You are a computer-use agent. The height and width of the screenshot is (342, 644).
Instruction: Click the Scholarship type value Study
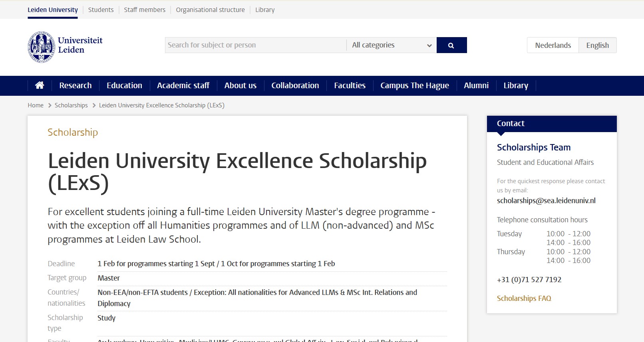106,318
